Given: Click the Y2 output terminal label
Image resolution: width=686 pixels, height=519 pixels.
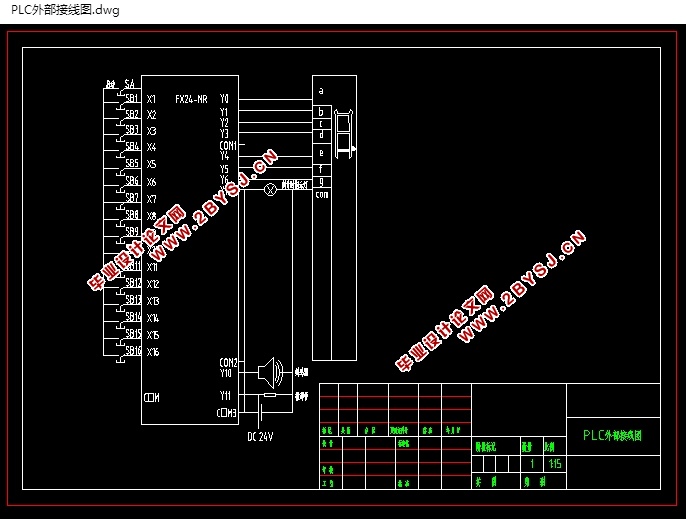Looking at the screenshot, I should coord(224,123).
